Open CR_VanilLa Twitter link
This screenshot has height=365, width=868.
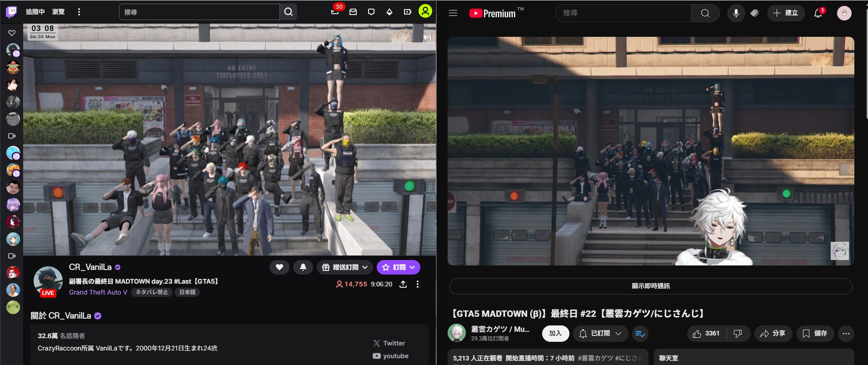(389, 343)
